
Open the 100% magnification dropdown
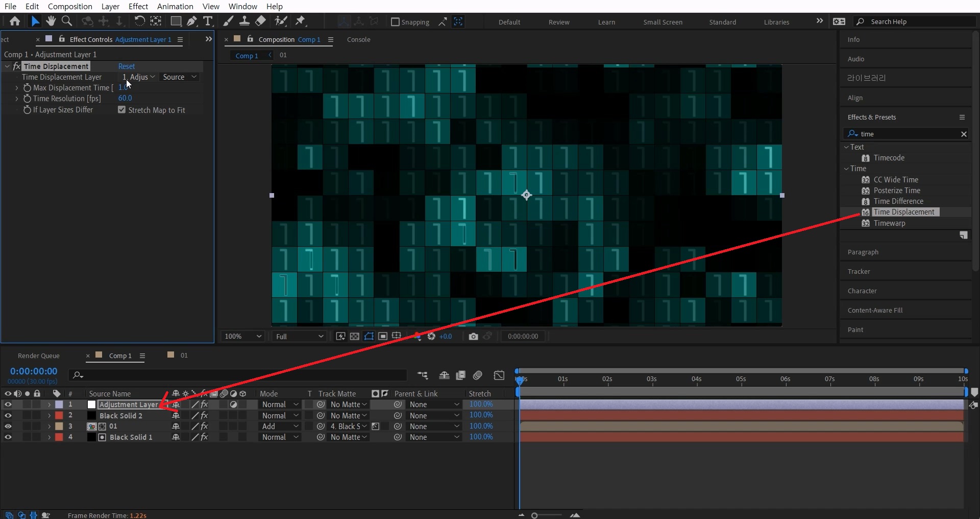click(243, 336)
